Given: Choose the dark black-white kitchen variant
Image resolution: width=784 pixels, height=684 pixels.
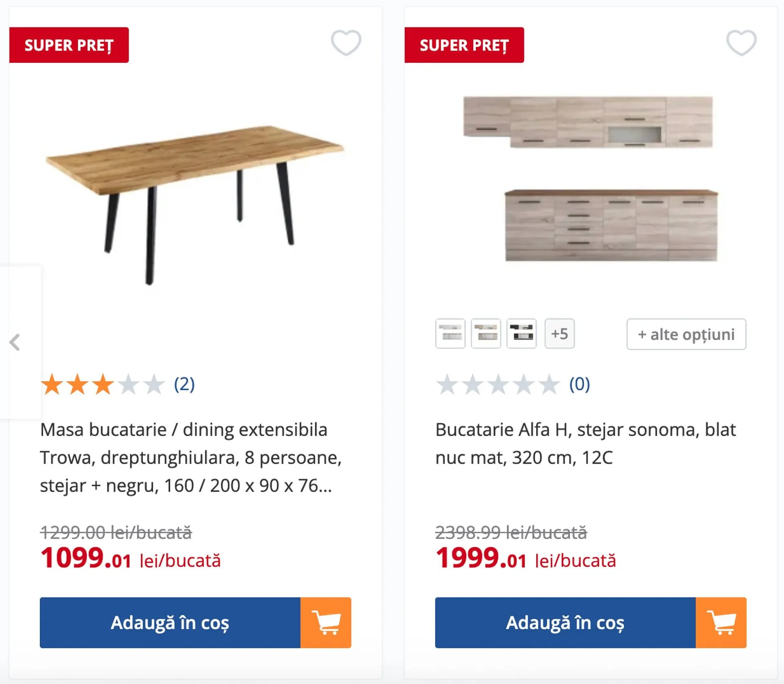Looking at the screenshot, I should click(521, 334).
